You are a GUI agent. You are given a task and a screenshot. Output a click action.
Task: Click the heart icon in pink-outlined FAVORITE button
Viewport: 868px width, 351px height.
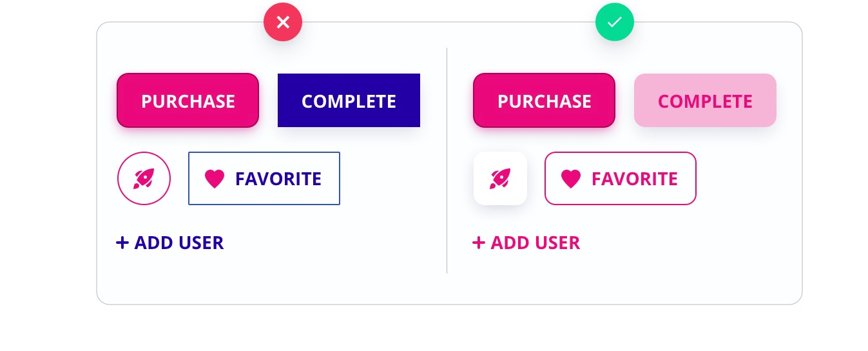[571, 179]
